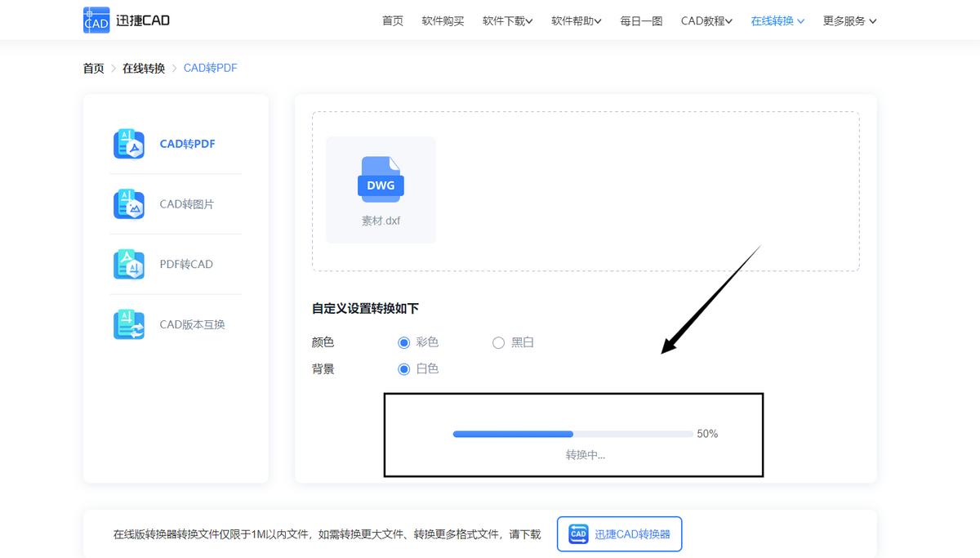Select the 黑白 color option
Screen dimensions: 980x558
498,342
